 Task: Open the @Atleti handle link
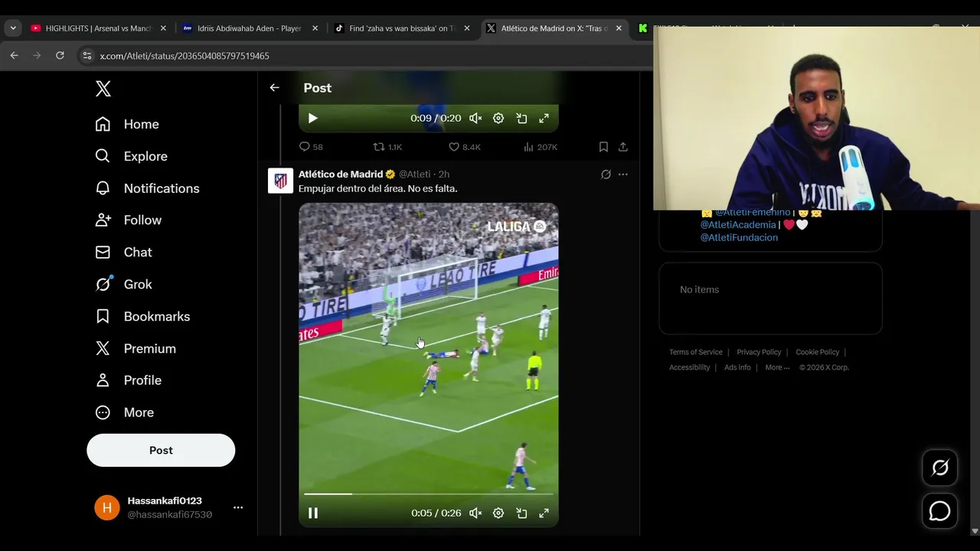(414, 174)
